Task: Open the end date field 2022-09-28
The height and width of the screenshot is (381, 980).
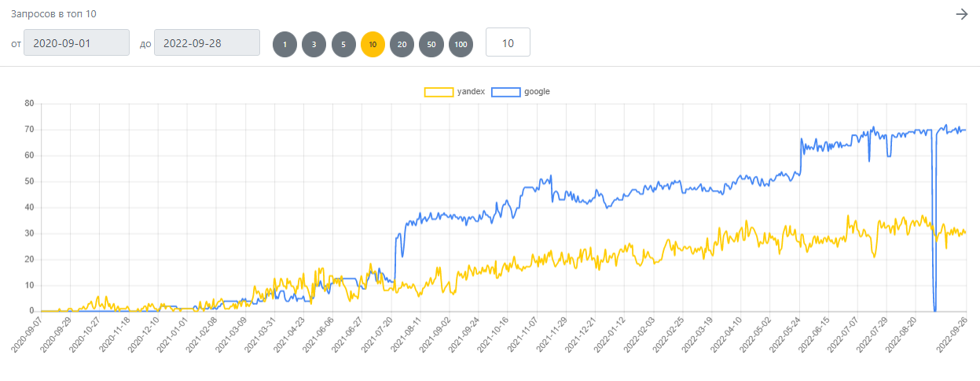Action: 207,43
